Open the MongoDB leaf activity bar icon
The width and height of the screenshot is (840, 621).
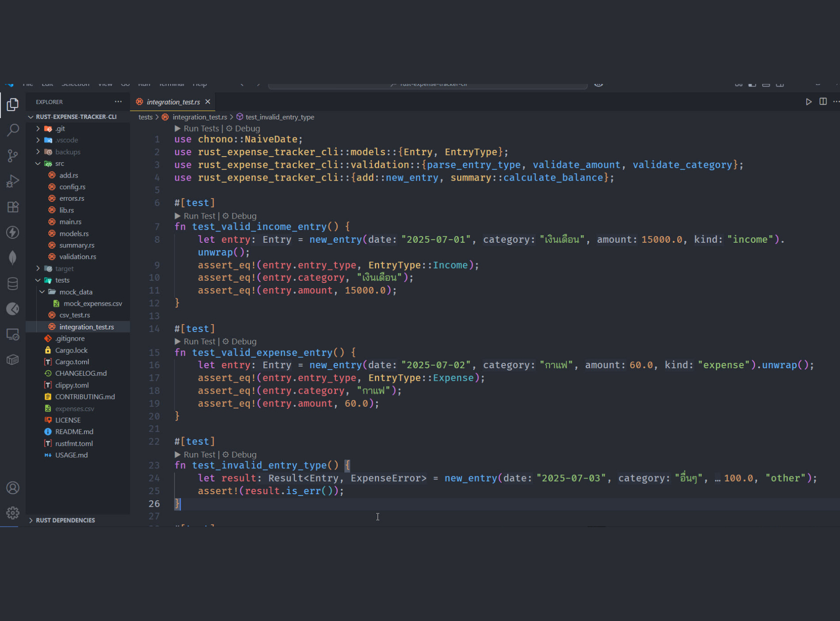tap(13, 258)
